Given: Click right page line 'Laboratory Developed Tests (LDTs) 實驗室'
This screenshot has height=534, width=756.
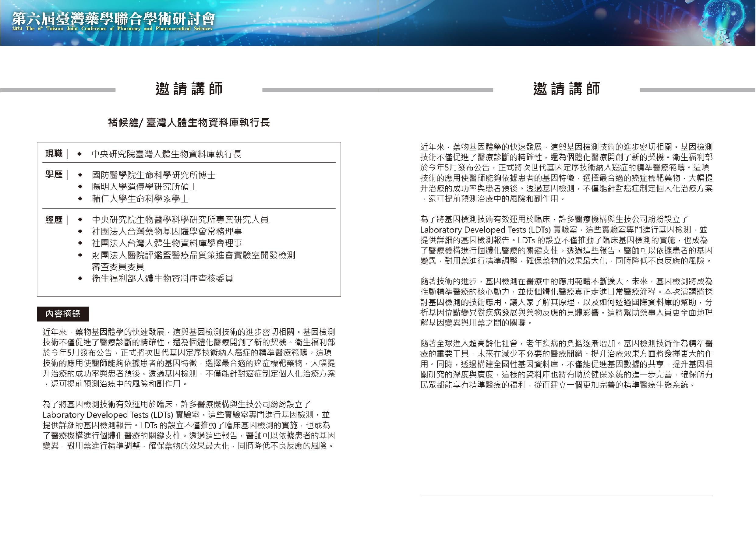Looking at the screenshot, I should [x=499, y=230].
